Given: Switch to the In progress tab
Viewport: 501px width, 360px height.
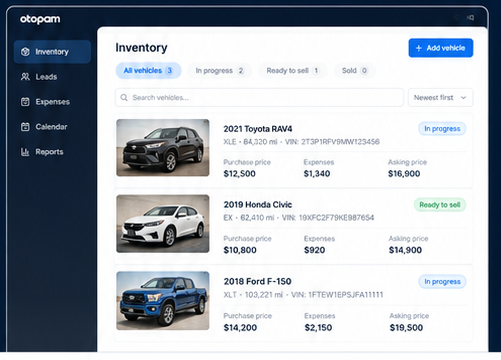Looking at the screenshot, I should [x=220, y=71].
